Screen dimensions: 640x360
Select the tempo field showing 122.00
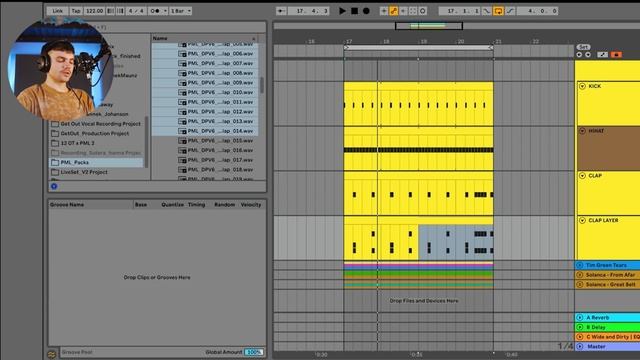point(94,11)
